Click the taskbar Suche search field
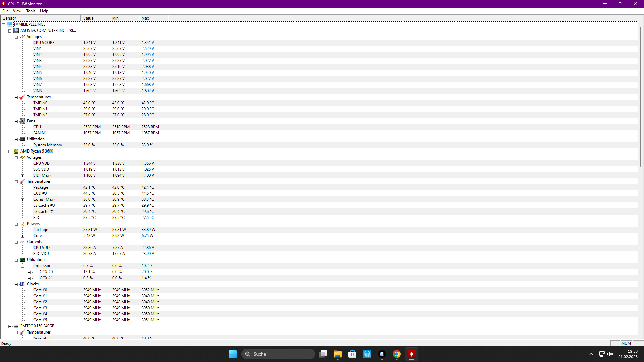 (278, 354)
